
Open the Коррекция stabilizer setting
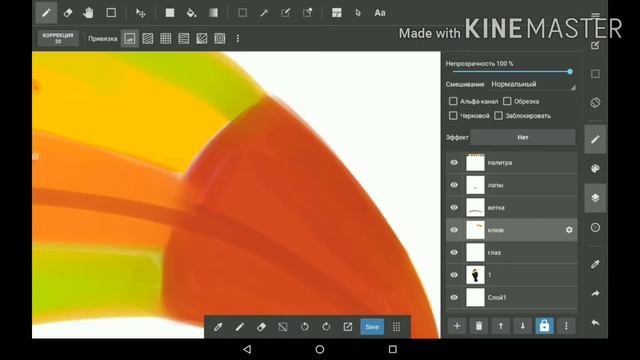pos(58,38)
